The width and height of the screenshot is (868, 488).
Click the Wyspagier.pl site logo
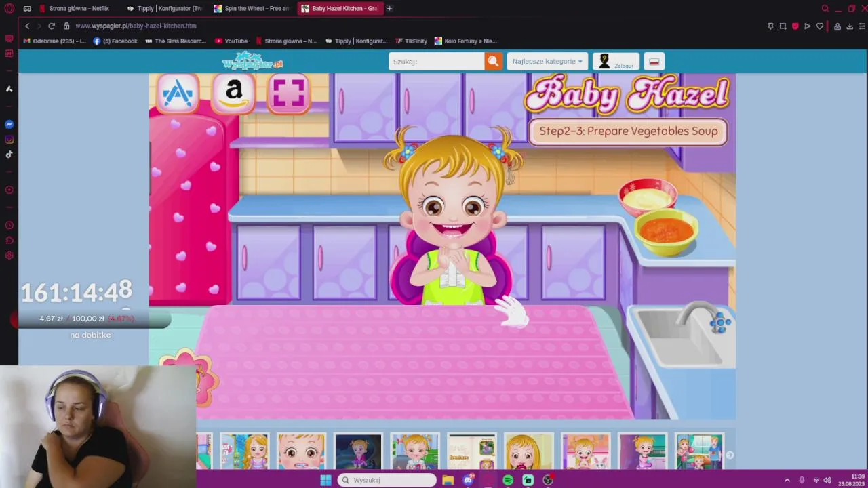click(x=252, y=62)
